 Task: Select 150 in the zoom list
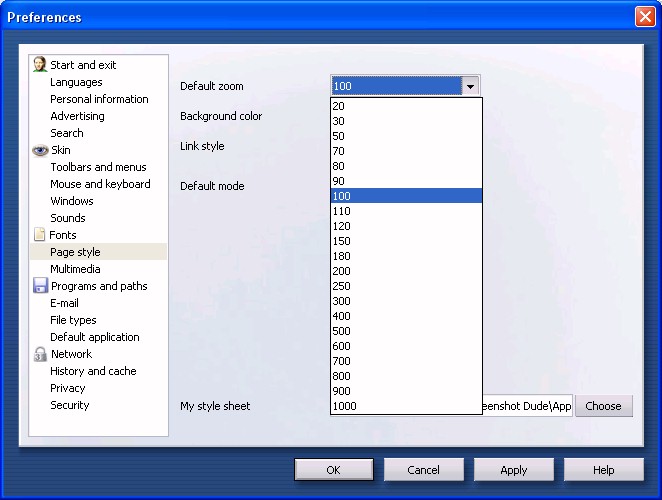click(406, 241)
